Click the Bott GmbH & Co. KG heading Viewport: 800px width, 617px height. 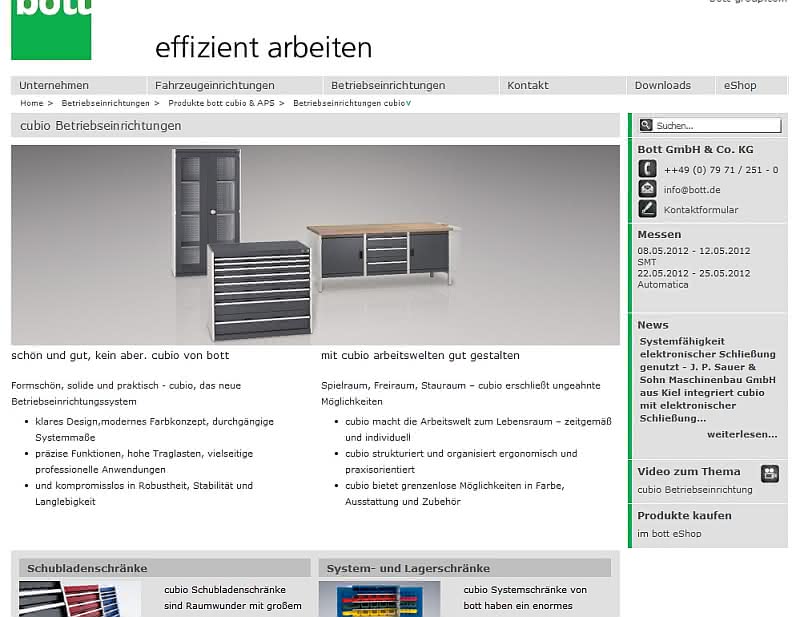pos(695,150)
